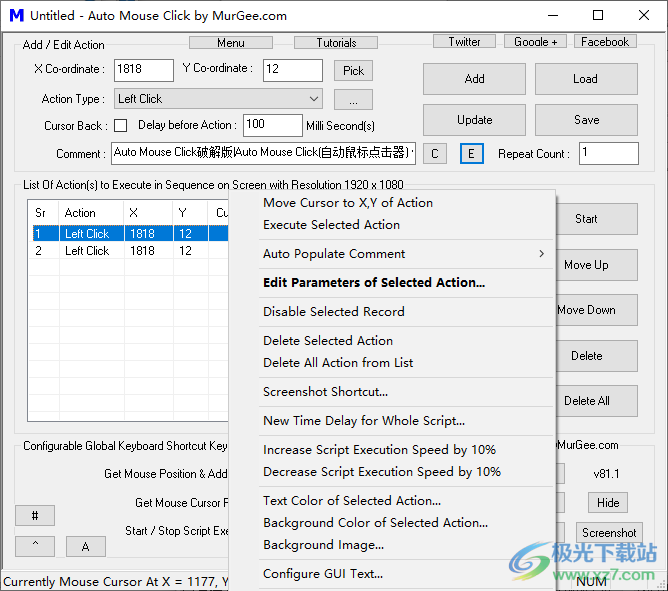Viewport: 668px width, 591px height.
Task: Click the Screenshot button
Action: [x=609, y=533]
